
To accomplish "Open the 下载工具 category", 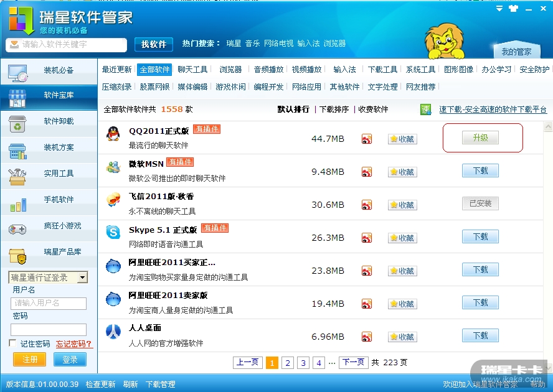I will [x=382, y=70].
